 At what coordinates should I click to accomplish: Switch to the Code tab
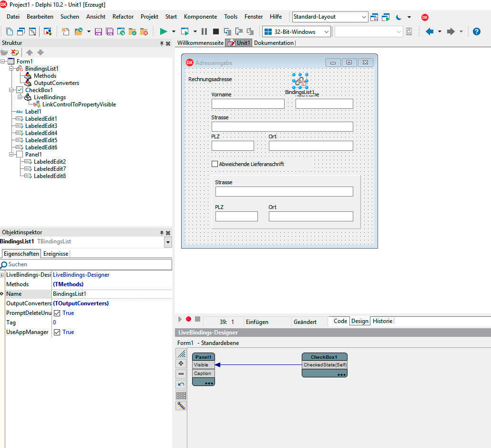[x=340, y=321]
